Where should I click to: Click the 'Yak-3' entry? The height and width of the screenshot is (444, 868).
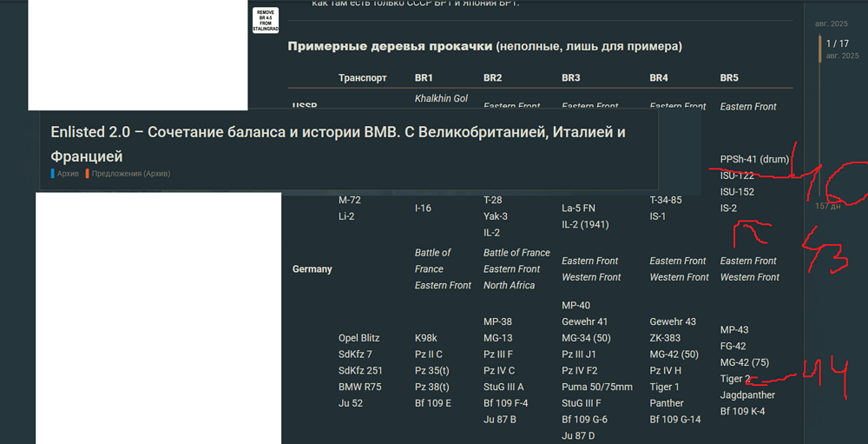(x=495, y=216)
